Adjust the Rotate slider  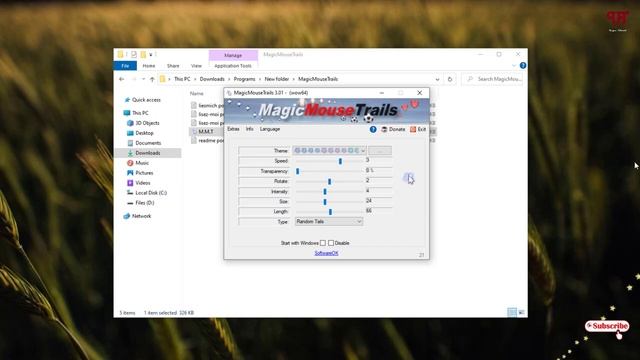pos(329,181)
